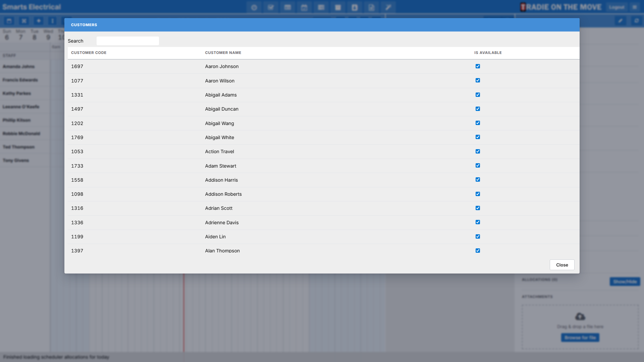Toggle Is Available checkbox for Aaron Johnson
Image resolution: width=644 pixels, height=362 pixels.
(478, 66)
